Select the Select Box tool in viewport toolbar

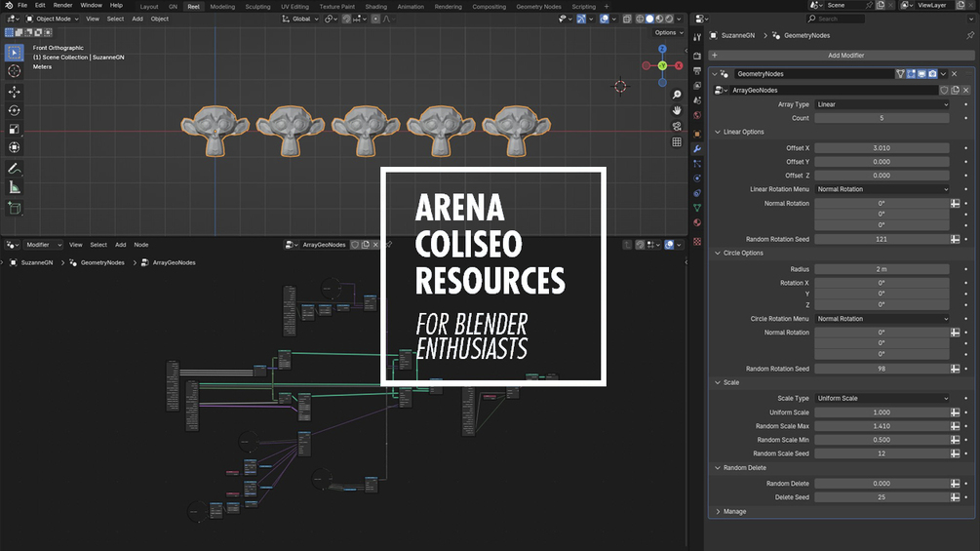[x=14, y=53]
